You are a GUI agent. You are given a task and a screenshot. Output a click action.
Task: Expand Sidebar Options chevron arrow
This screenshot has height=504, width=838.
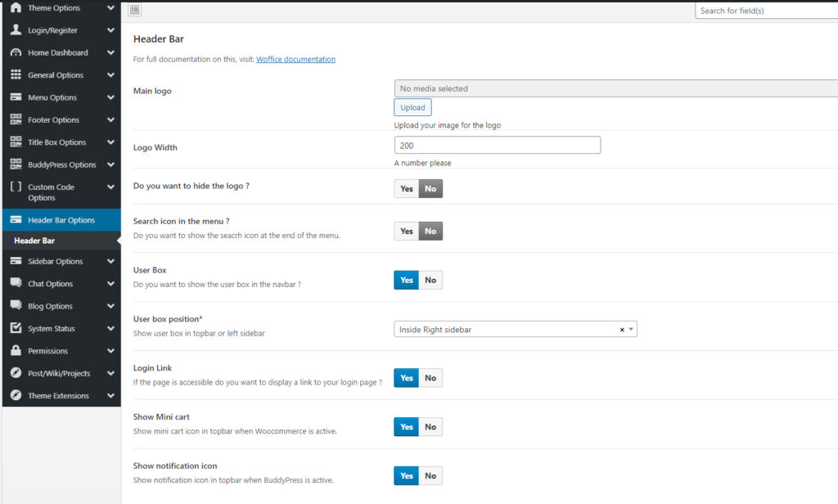(x=110, y=262)
